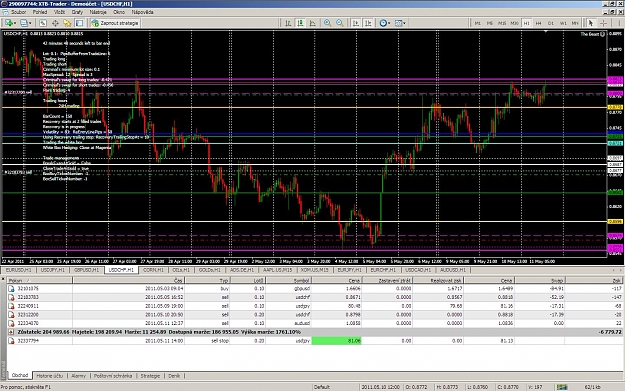Toggle the Market Watch panel icon
Viewport: 625px width, 391px height.
click(x=43, y=23)
